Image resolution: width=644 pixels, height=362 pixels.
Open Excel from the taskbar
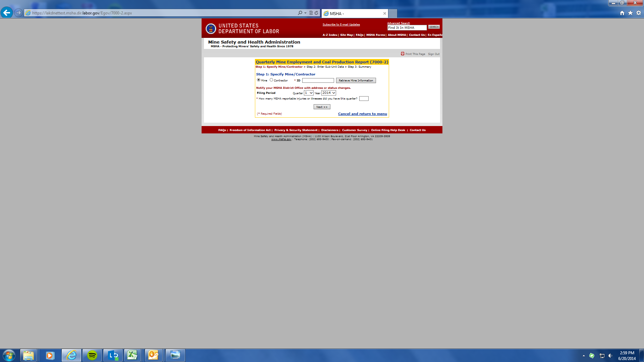click(x=132, y=355)
